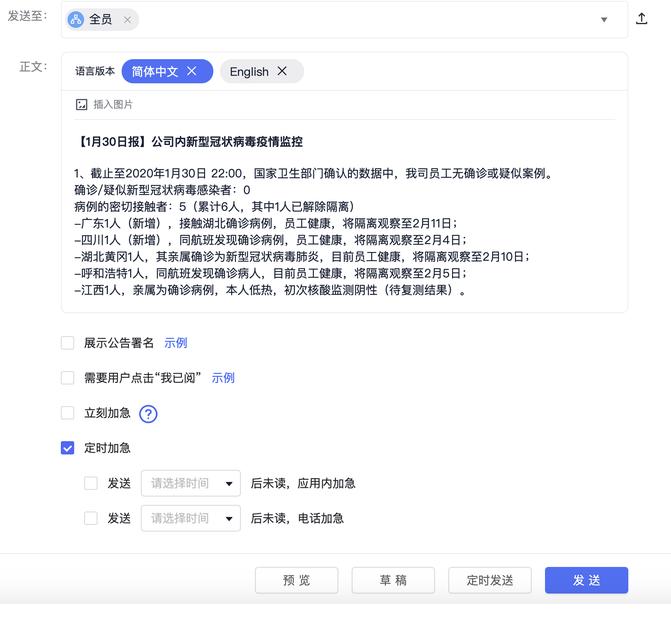The width and height of the screenshot is (671, 619).
Task: Open time dropdown for 电话加急
Action: pyautogui.click(x=191, y=518)
